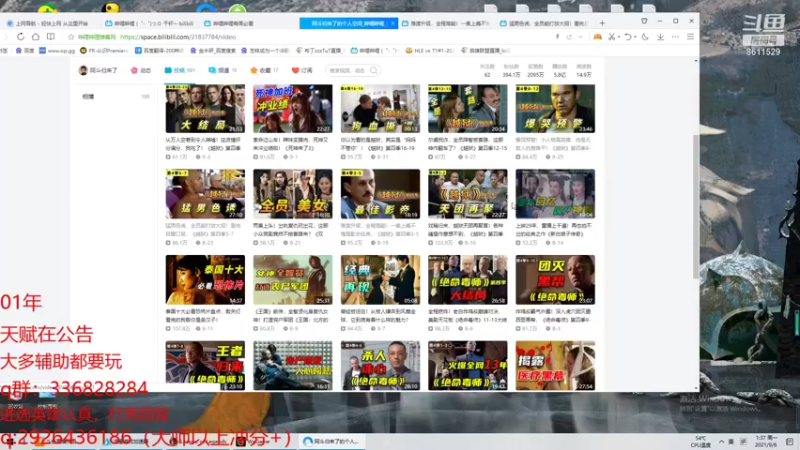Open the taskbar clock and date
800x450 pixels.
point(767,441)
